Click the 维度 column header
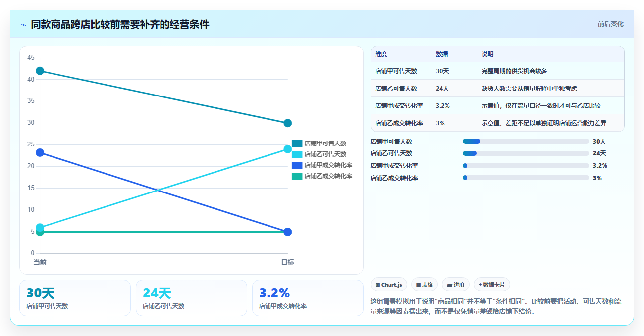 point(381,54)
